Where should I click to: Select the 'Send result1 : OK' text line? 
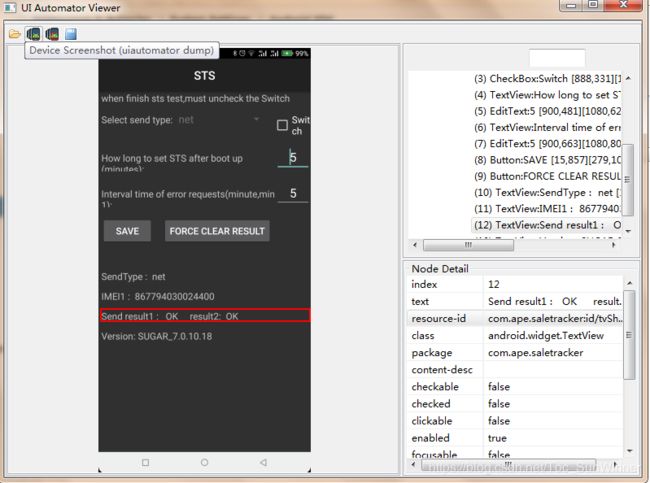point(205,316)
